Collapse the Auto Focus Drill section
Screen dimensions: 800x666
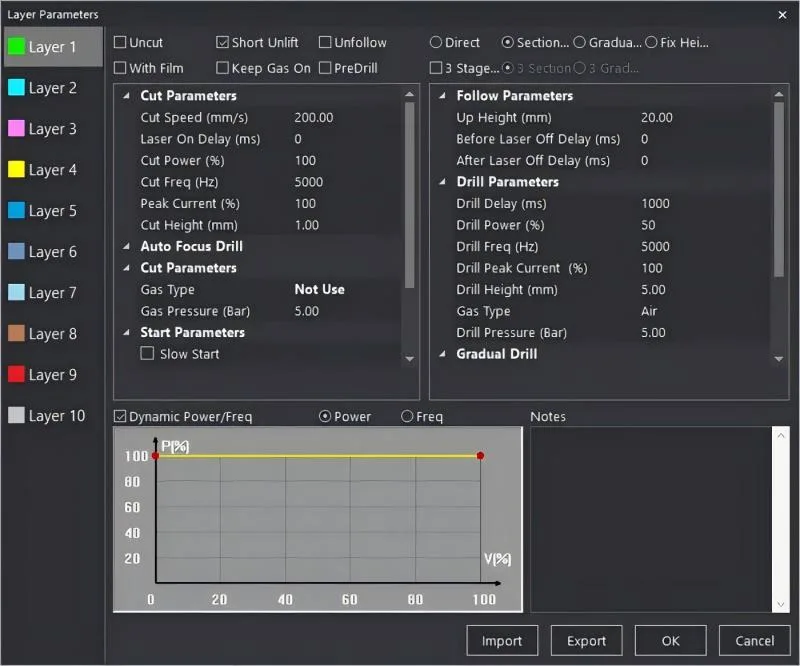127,246
